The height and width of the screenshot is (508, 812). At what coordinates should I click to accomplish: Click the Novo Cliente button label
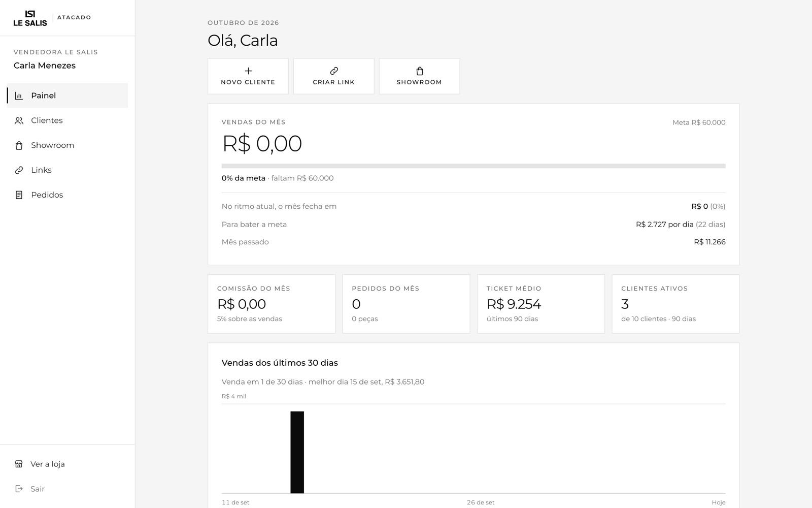[x=248, y=82]
